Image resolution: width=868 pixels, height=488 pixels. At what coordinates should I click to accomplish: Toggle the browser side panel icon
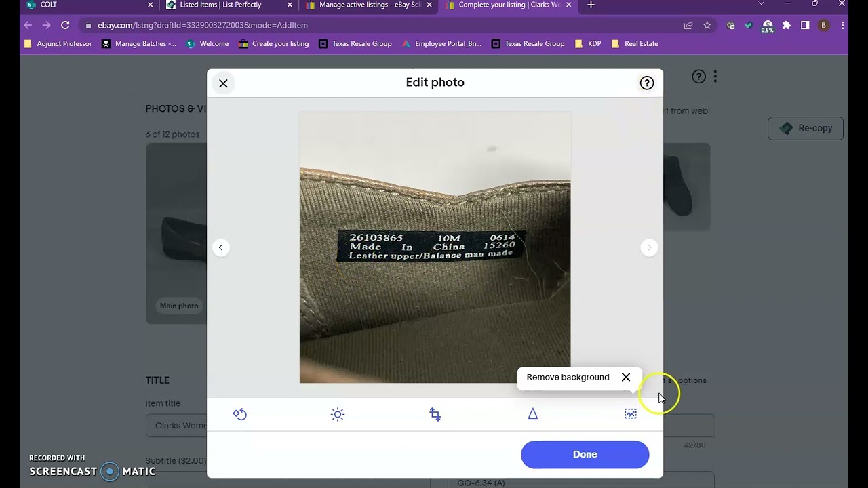805,25
